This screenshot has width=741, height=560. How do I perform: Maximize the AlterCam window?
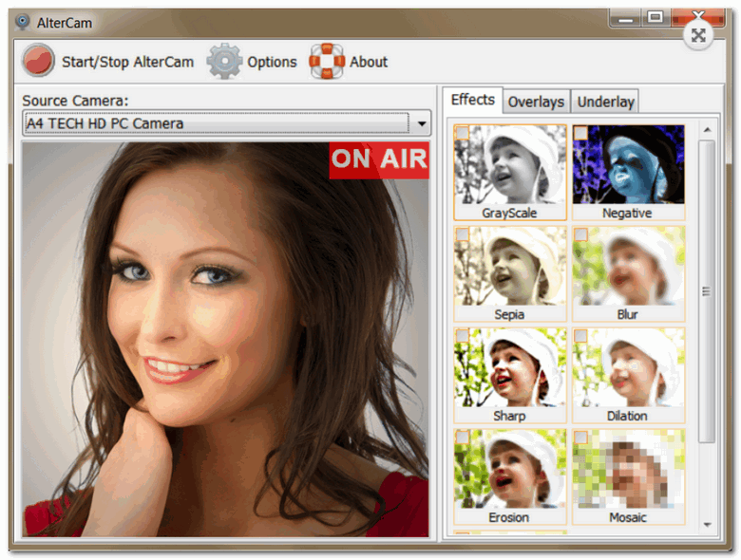pos(655,18)
